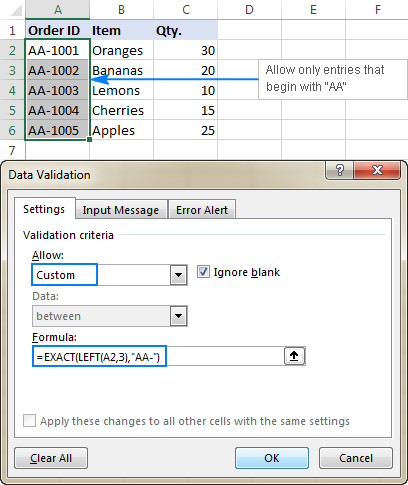408x485 pixels.
Task: Open the Allow combo box showing Custom
Action: [109, 275]
